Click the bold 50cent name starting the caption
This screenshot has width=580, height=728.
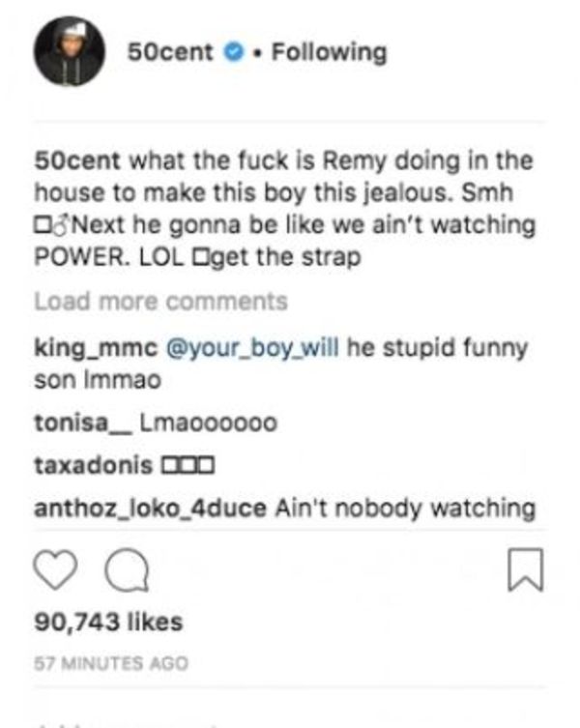[x=77, y=161]
